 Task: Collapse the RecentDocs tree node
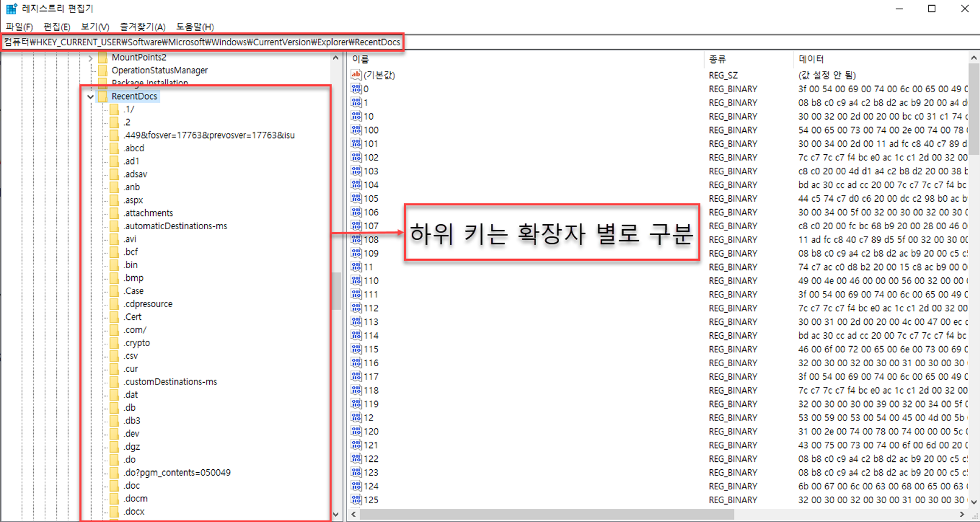[x=91, y=97]
